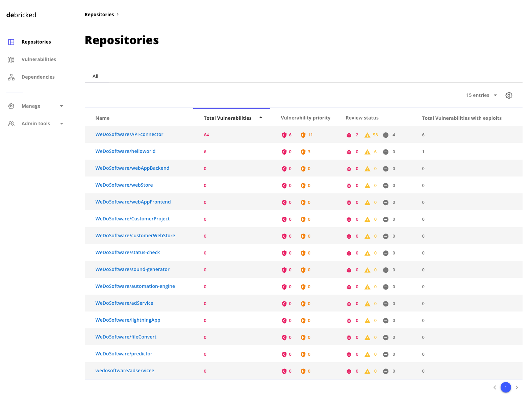This screenshot has height=405, width=532.
Task: Open Vulnerabilities bug icon in sidebar
Action: [x=11, y=59]
